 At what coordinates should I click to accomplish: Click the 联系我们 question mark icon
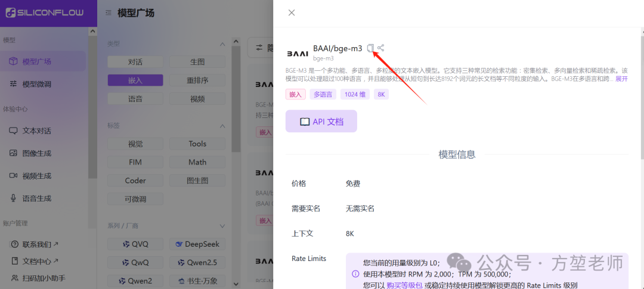tap(15, 244)
